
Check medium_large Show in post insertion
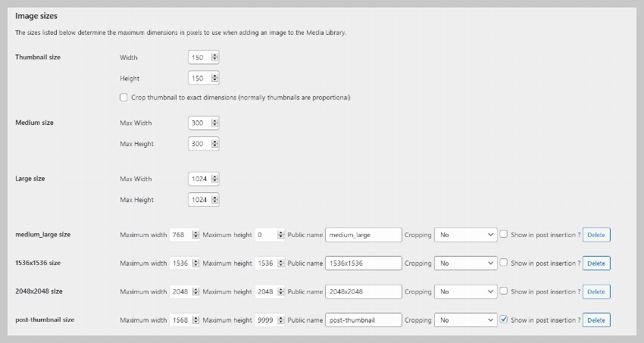click(x=503, y=235)
